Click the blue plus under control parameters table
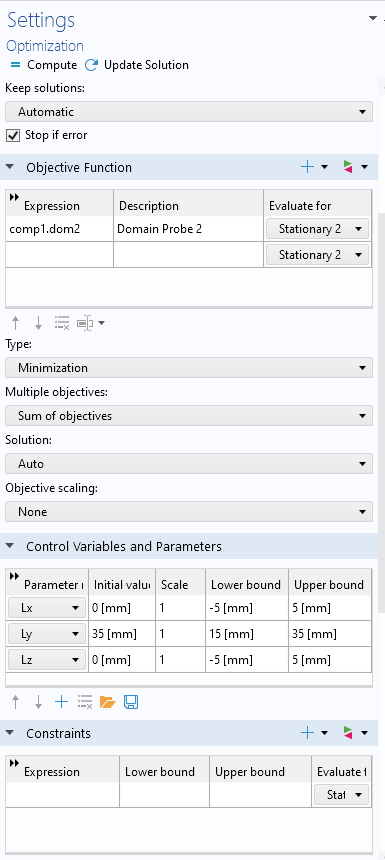This screenshot has height=860, width=385. [61, 701]
